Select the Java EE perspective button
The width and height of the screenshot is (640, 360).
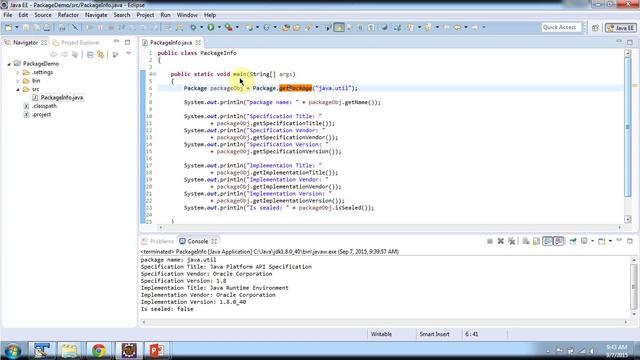point(621,28)
